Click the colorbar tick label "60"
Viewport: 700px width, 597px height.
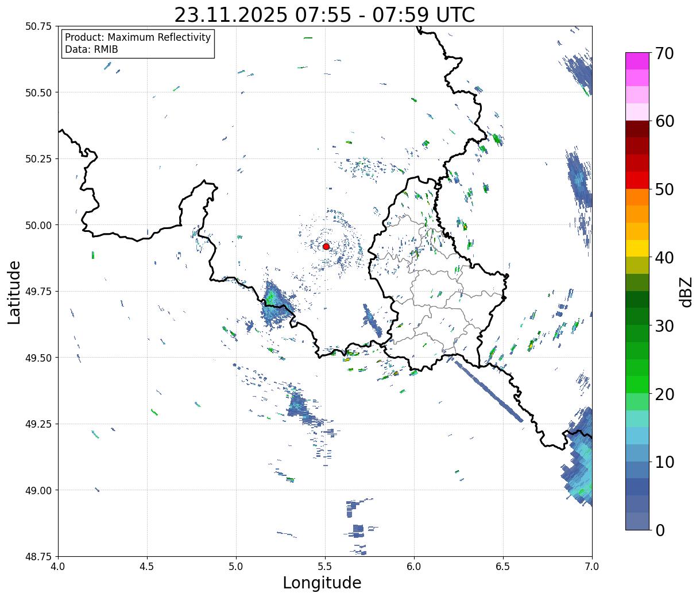664,121
